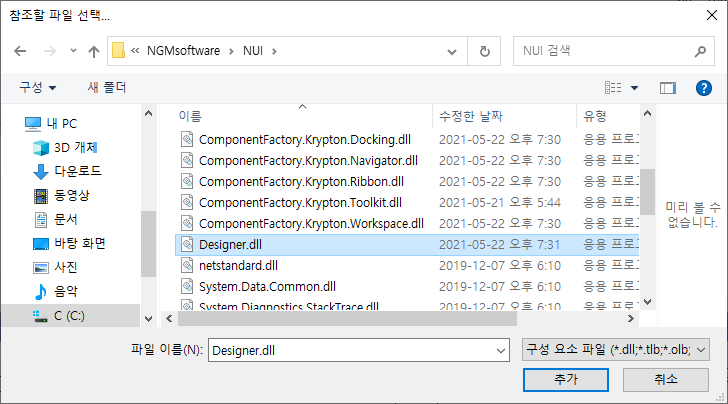Select System.Data.Common.dll file
Image resolution: width=728 pixels, height=404 pixels.
coord(267,287)
